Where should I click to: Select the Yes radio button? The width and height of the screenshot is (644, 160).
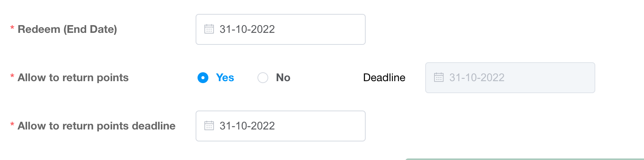point(203,78)
